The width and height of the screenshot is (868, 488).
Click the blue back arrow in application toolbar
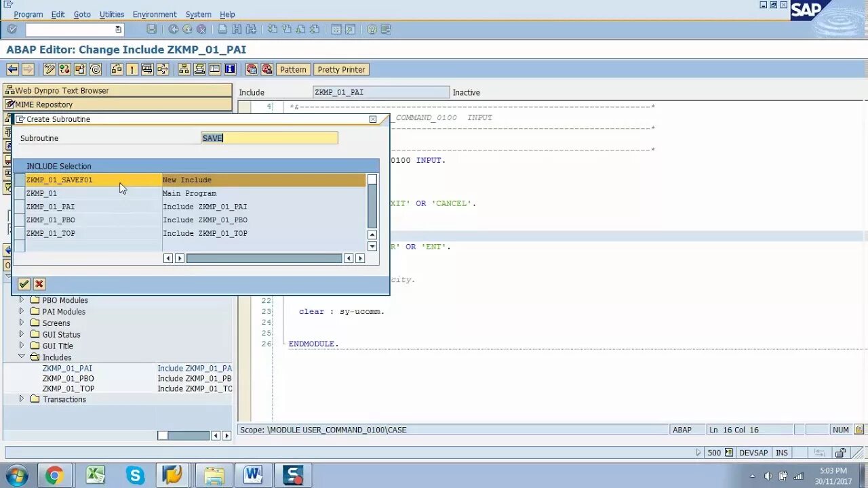click(12, 69)
